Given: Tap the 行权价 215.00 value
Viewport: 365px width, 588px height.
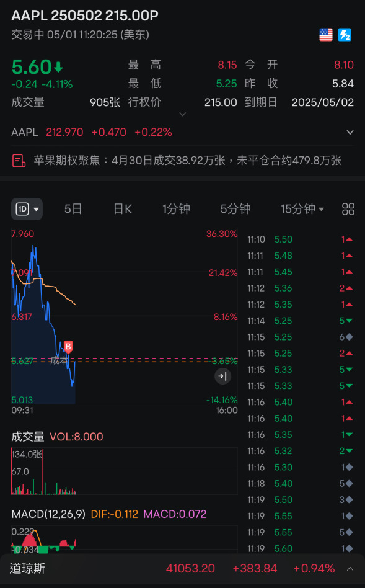Looking at the screenshot, I should (221, 102).
